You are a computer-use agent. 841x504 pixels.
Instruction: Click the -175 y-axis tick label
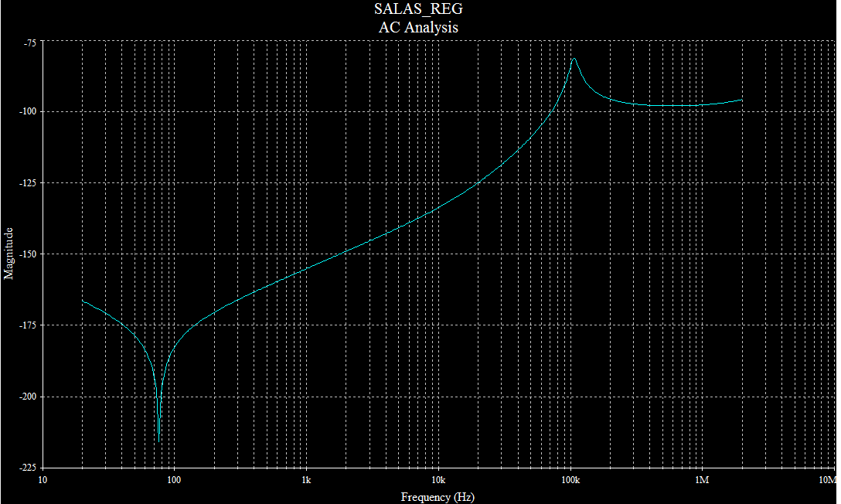click(x=28, y=325)
